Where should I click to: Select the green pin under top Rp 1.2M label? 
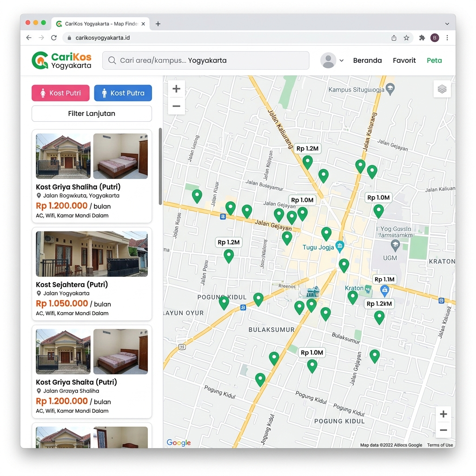coord(308,162)
